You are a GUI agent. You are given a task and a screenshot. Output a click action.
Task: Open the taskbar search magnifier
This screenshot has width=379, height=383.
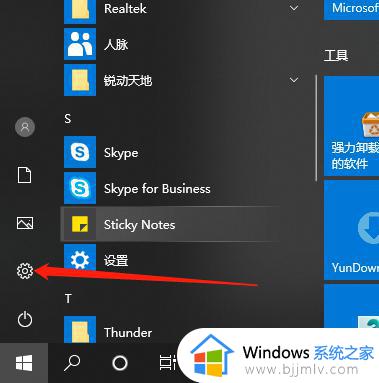72,363
